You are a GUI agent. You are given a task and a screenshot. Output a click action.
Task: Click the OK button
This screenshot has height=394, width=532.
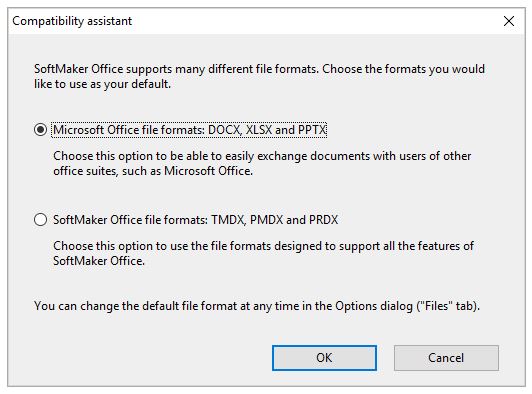[324, 358]
